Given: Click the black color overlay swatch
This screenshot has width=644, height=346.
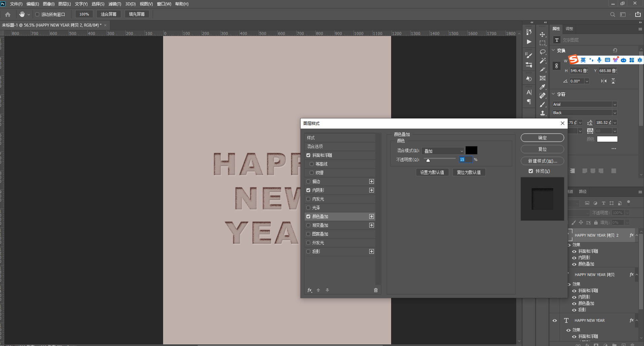Looking at the screenshot, I should 471,150.
